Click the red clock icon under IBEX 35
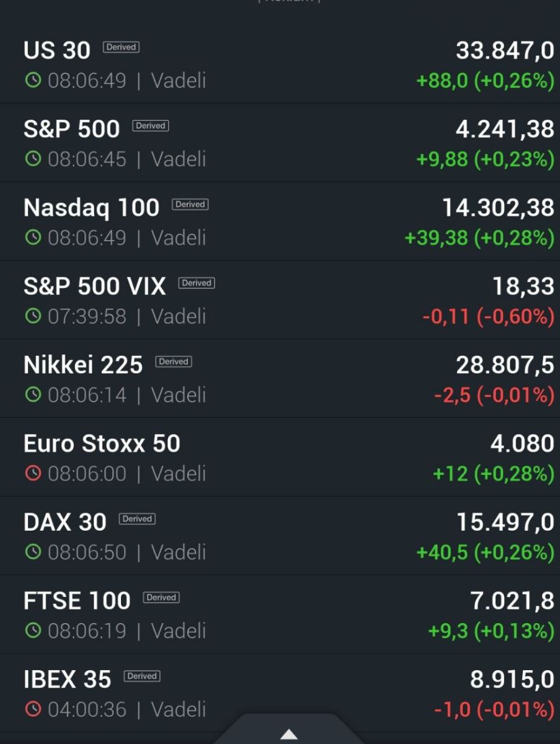The height and width of the screenshot is (744, 560). 33,709
